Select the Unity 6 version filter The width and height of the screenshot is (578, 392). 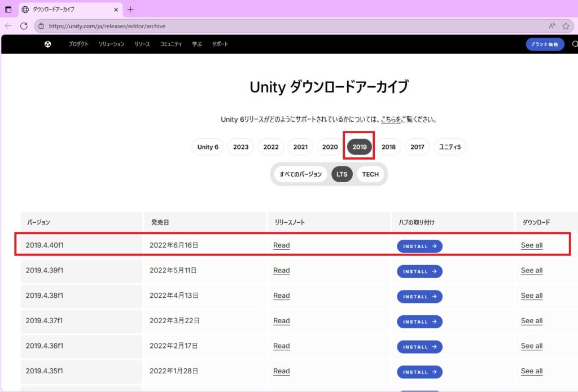point(208,147)
